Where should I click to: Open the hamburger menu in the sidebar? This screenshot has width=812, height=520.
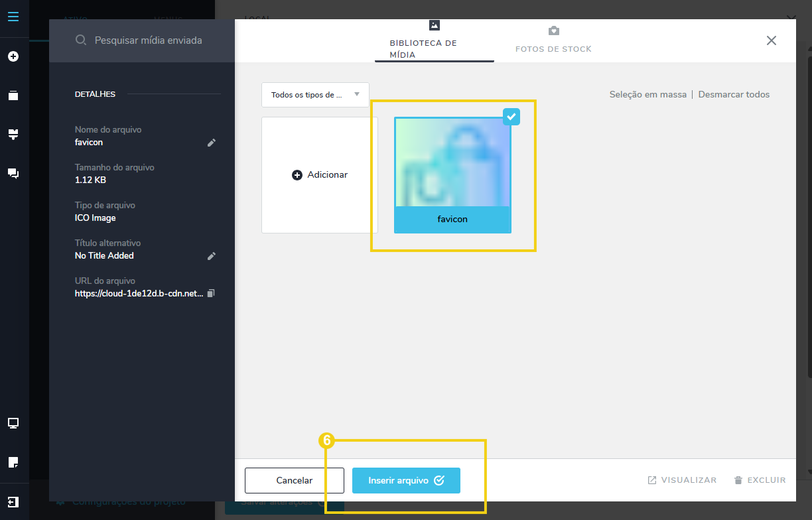click(13, 17)
